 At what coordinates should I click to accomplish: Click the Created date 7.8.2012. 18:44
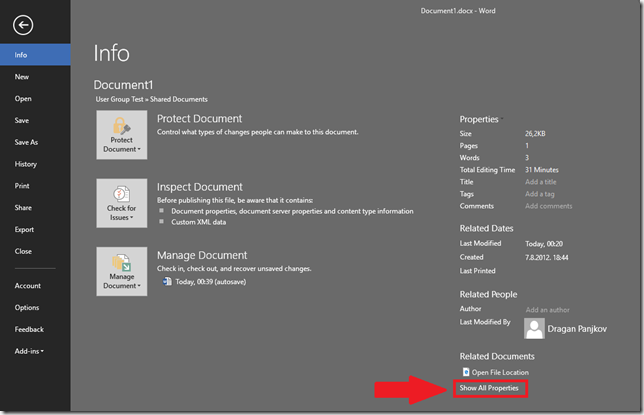coord(547,258)
